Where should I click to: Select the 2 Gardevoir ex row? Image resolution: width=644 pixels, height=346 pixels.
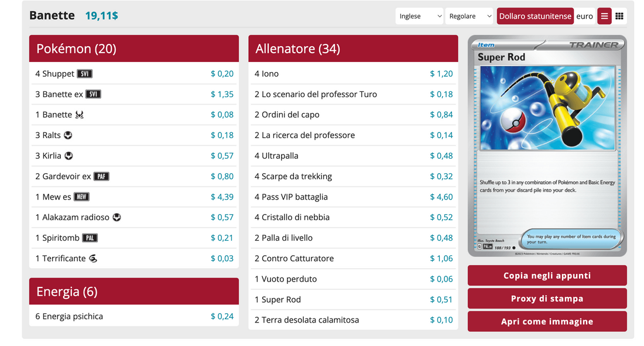(x=134, y=176)
